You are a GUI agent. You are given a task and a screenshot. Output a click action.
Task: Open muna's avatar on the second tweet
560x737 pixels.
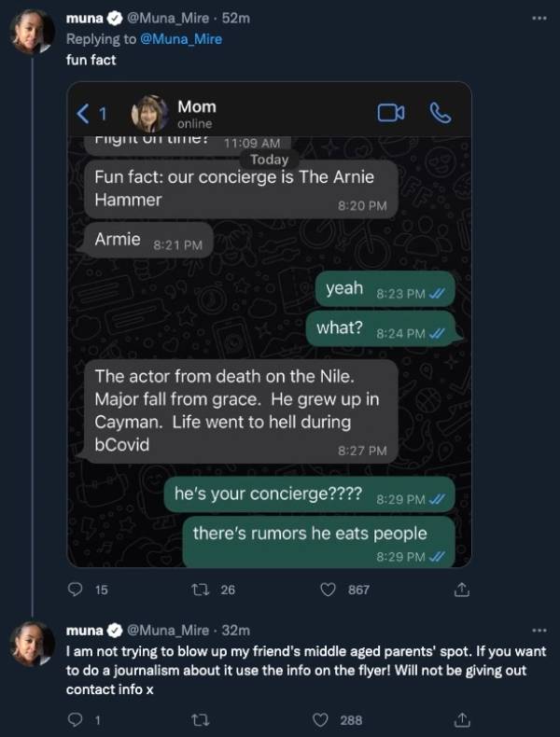[32, 645]
